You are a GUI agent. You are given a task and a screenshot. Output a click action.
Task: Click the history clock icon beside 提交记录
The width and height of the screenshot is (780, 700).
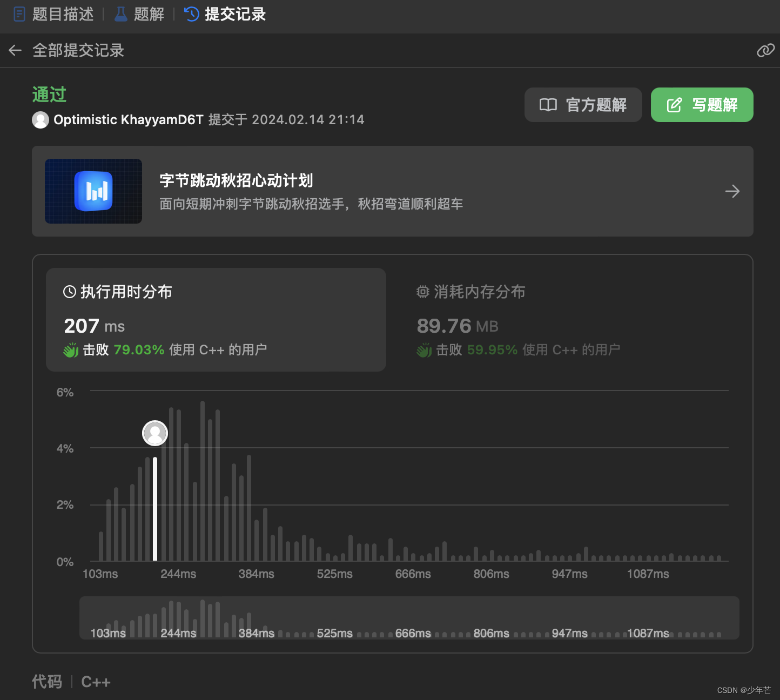[x=191, y=14]
